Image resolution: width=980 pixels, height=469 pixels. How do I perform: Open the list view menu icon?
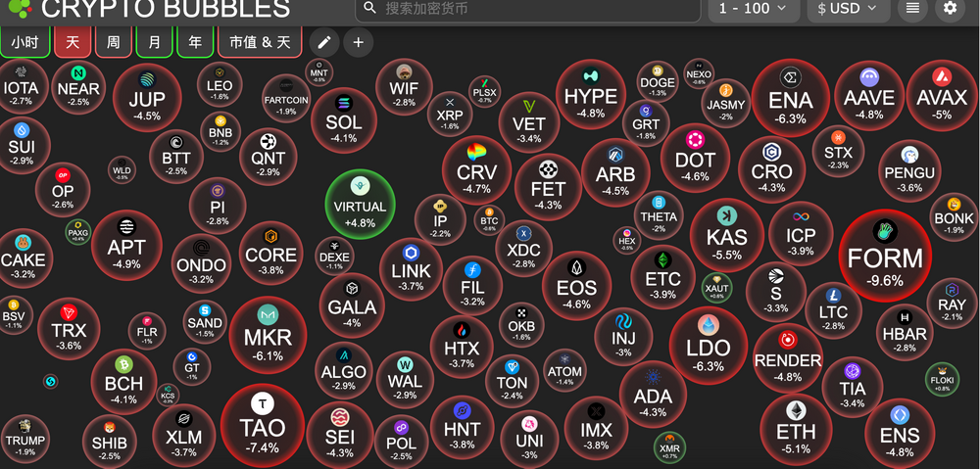coord(912,8)
